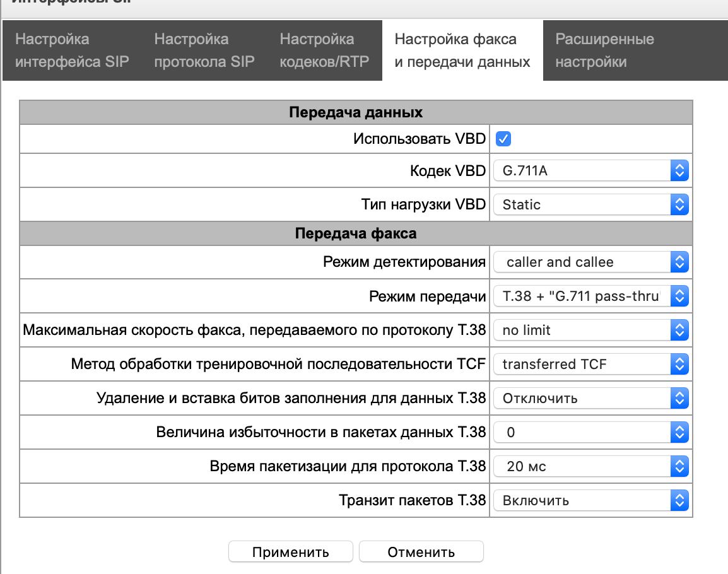728x574 pixels.
Task: Click the Режим детектирования label
Action: click(x=404, y=262)
